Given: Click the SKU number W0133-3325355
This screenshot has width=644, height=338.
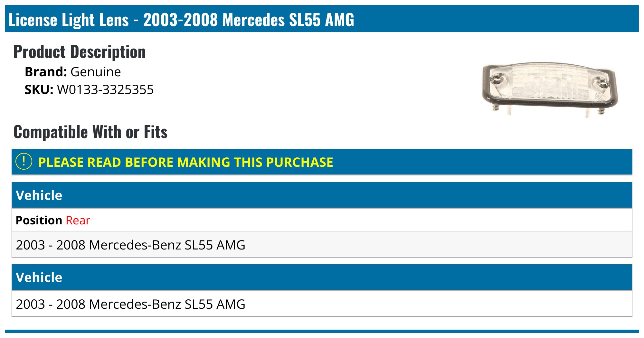Looking at the screenshot, I should [105, 89].
